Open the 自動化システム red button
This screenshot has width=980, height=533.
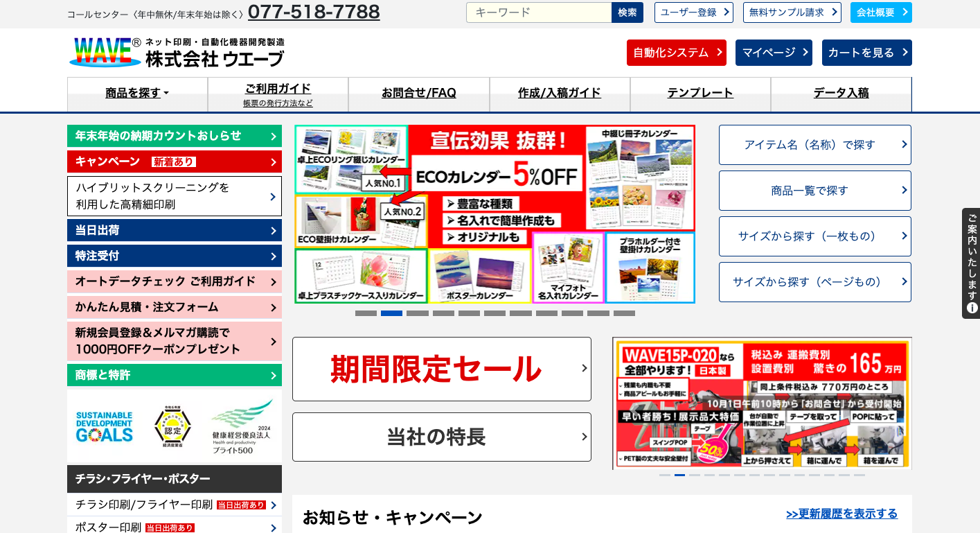click(676, 53)
